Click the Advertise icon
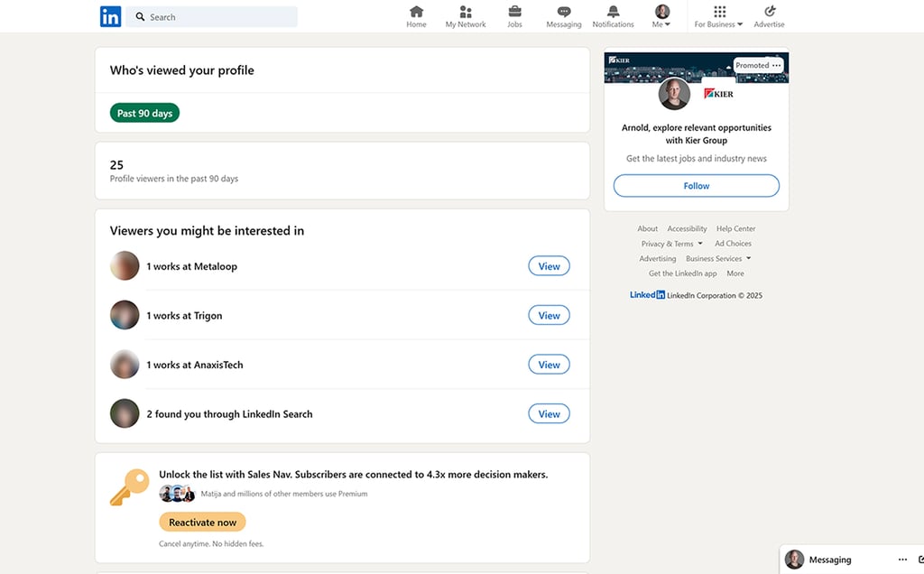Image resolution: width=924 pixels, height=574 pixels. coord(770,12)
